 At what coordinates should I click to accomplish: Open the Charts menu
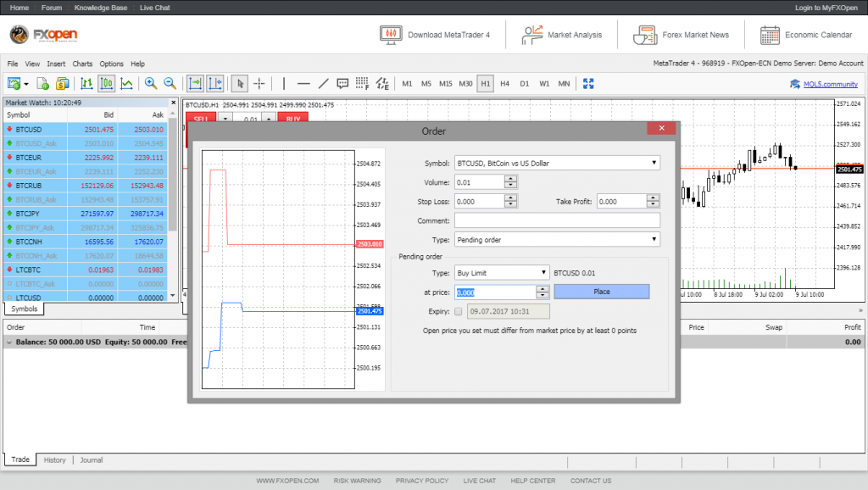pos(82,64)
